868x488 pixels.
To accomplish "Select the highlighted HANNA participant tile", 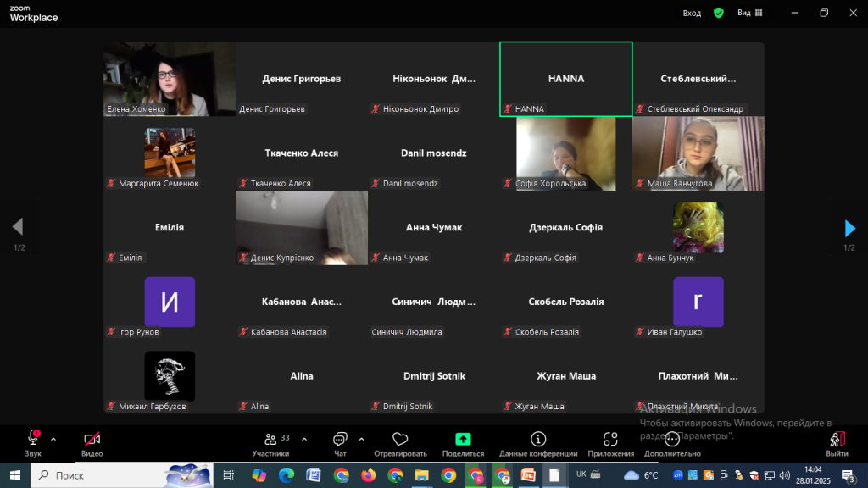I will [566, 79].
